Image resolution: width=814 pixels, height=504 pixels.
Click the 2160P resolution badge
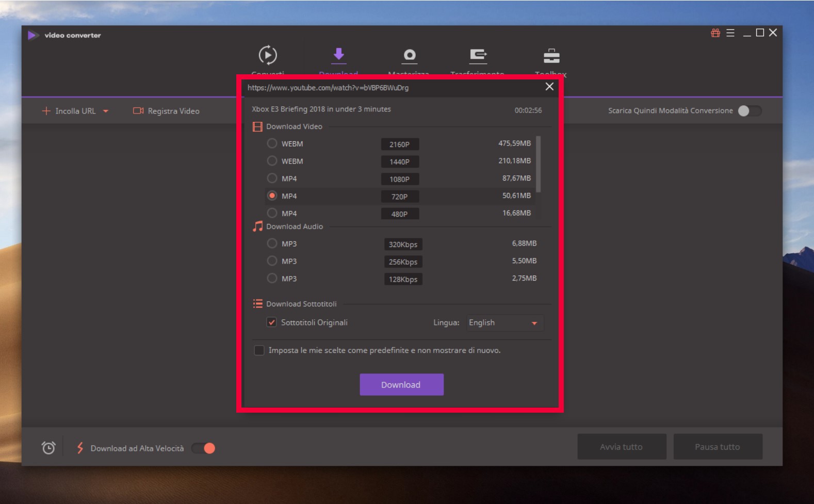point(400,144)
